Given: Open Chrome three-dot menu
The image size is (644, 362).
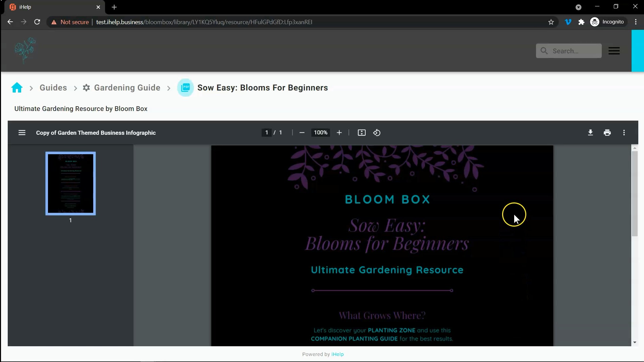Looking at the screenshot, I should pyautogui.click(x=636, y=22).
